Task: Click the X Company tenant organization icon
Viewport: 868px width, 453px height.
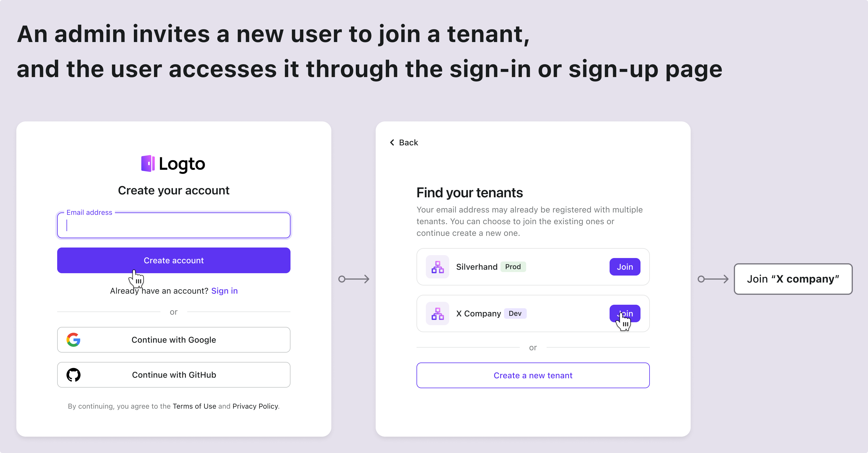Action: pyautogui.click(x=437, y=313)
